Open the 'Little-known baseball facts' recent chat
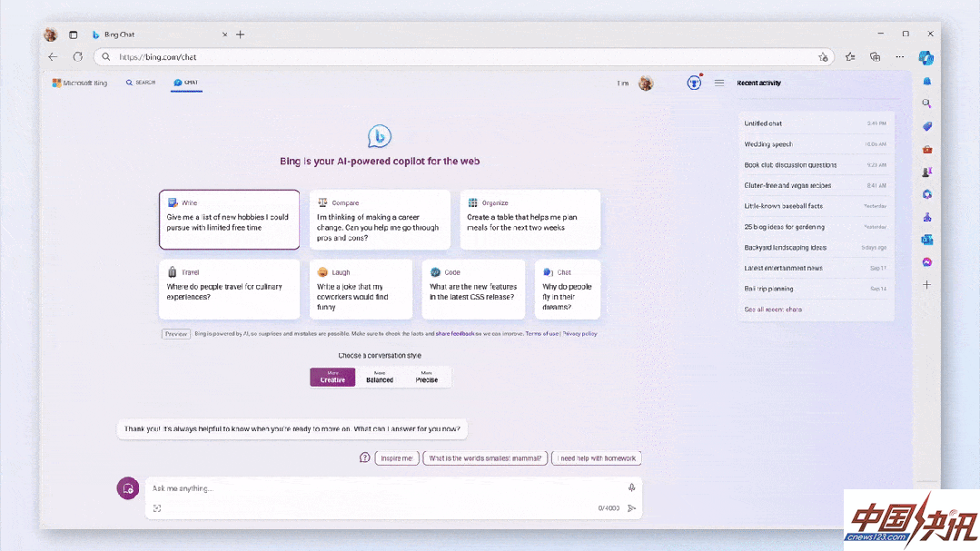Image resolution: width=980 pixels, height=551 pixels. point(816,206)
